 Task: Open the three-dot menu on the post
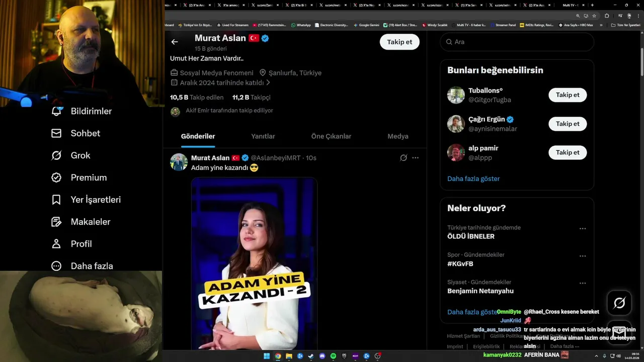coord(415,158)
